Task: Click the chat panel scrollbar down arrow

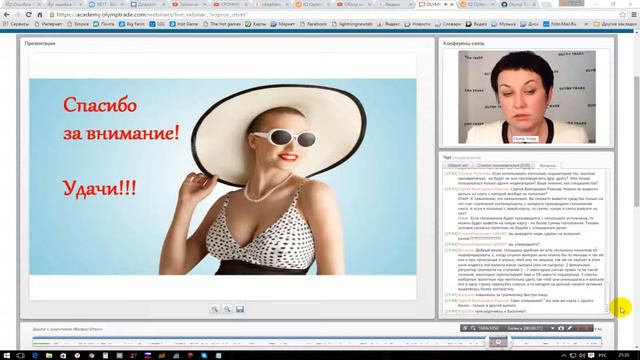Action: tap(607, 310)
